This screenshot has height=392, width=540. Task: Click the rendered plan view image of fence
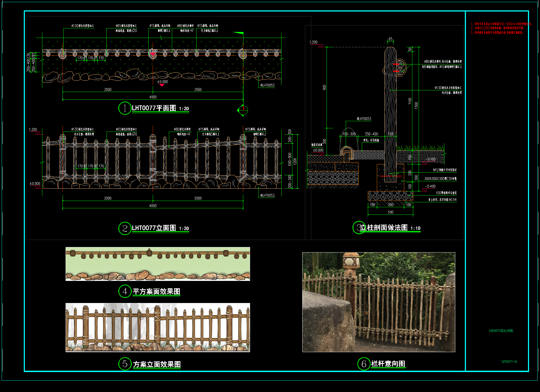click(x=158, y=264)
